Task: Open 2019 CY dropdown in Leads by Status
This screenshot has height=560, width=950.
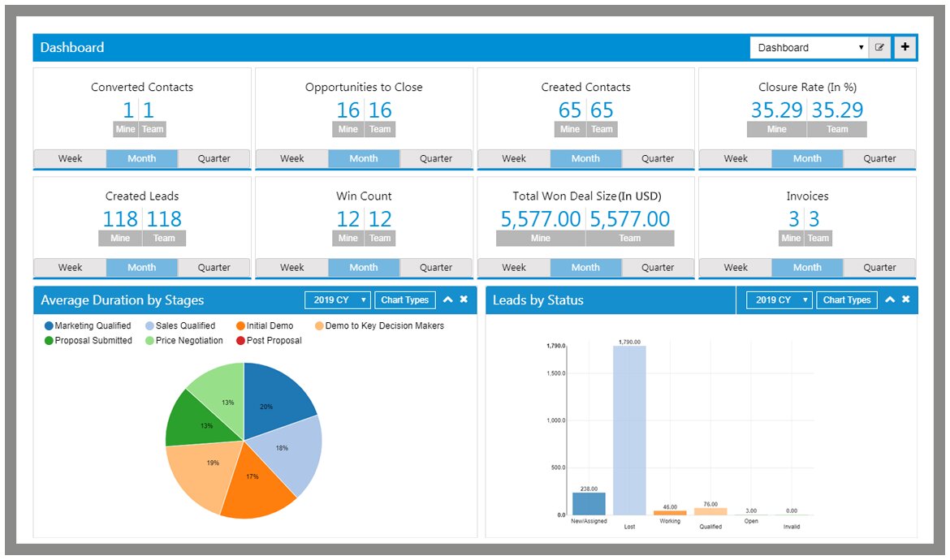Action: tap(779, 300)
